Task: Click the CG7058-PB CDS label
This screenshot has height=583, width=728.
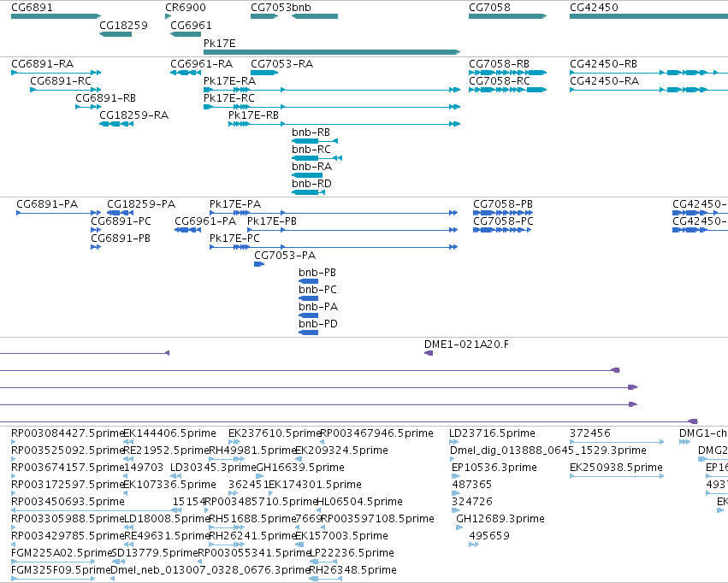Action: tap(503, 204)
